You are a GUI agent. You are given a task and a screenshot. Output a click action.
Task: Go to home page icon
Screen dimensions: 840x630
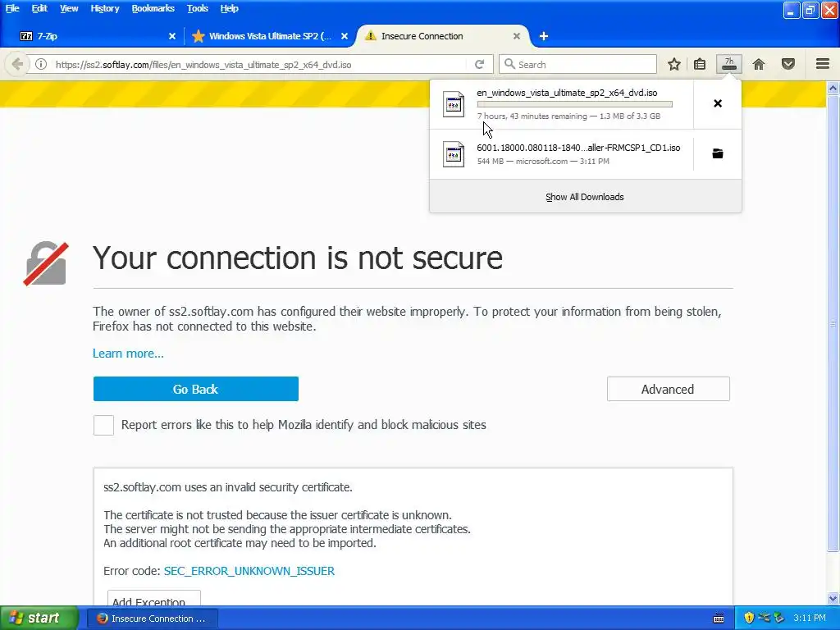[759, 64]
